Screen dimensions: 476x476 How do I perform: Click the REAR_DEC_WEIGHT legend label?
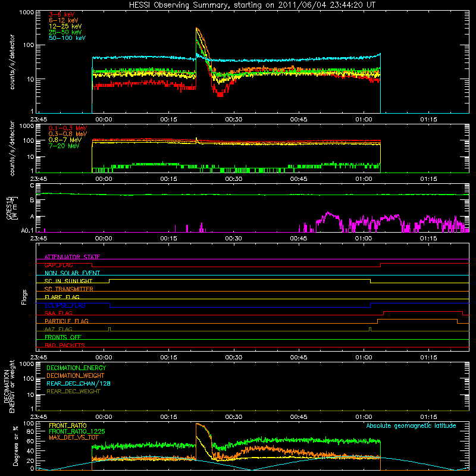[73, 392]
